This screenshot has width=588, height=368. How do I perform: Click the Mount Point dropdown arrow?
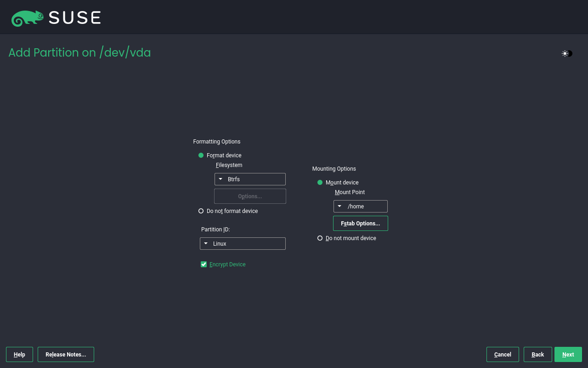pyautogui.click(x=339, y=207)
